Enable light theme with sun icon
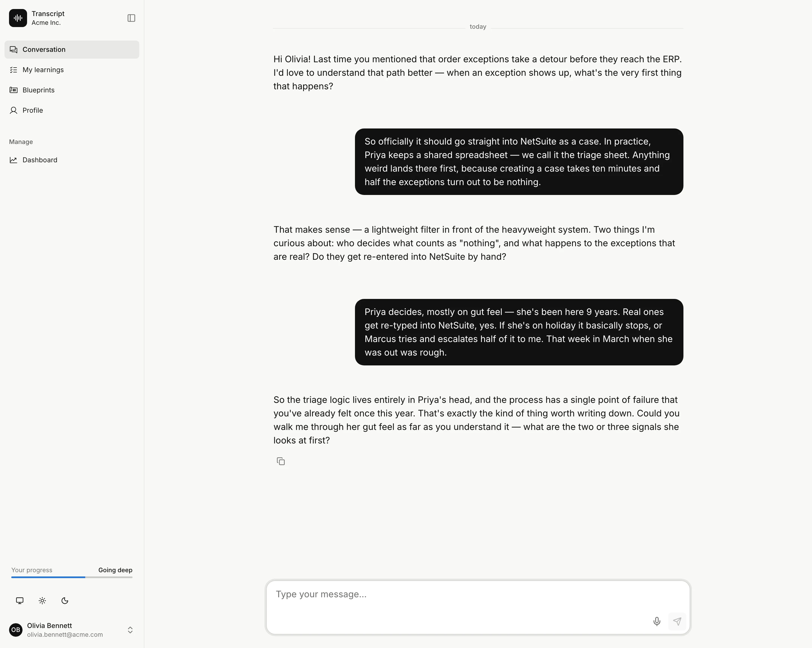Screen dimensions: 812x648 click(42, 601)
